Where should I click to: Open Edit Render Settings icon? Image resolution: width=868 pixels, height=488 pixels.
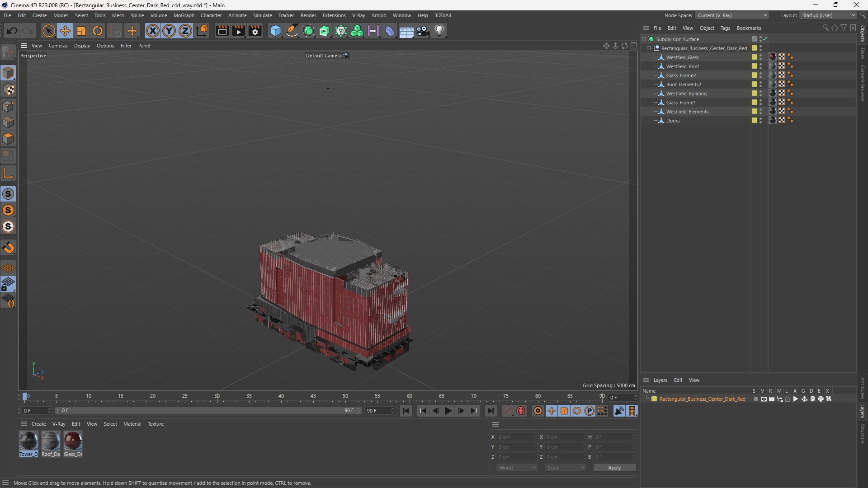255,31
